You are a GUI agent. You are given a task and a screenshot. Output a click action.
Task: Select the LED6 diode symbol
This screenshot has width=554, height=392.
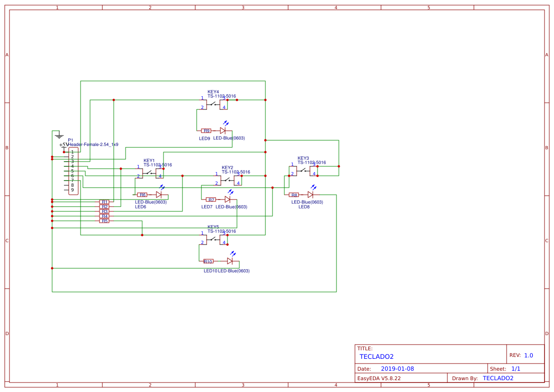coord(160,193)
